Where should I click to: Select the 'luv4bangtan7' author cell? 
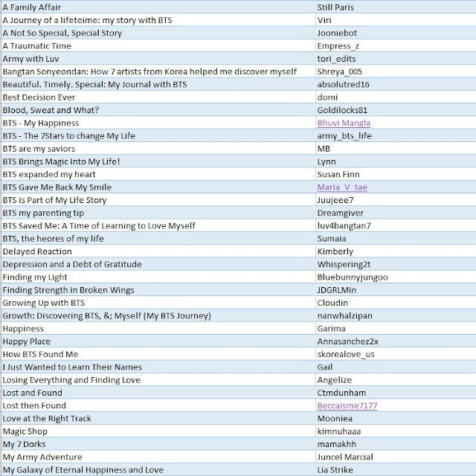pos(396,226)
